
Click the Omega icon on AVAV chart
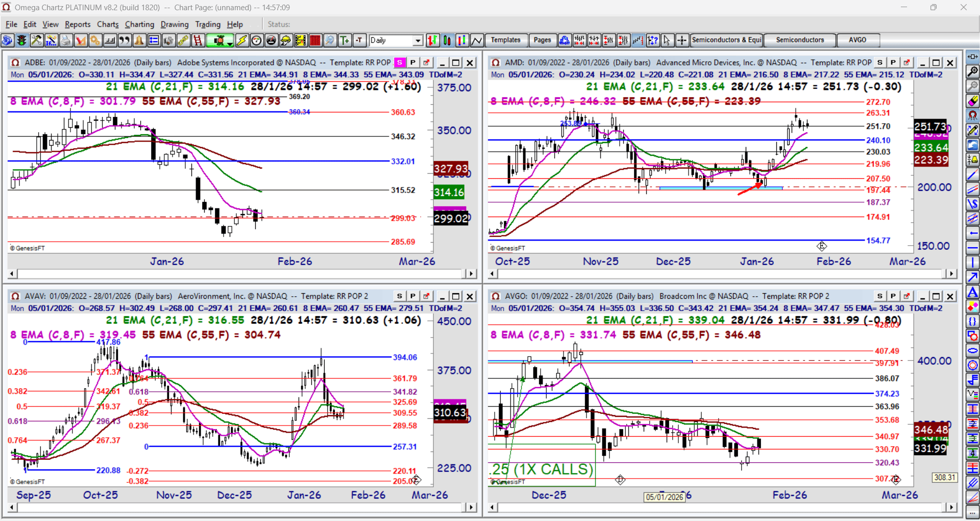[x=15, y=296]
